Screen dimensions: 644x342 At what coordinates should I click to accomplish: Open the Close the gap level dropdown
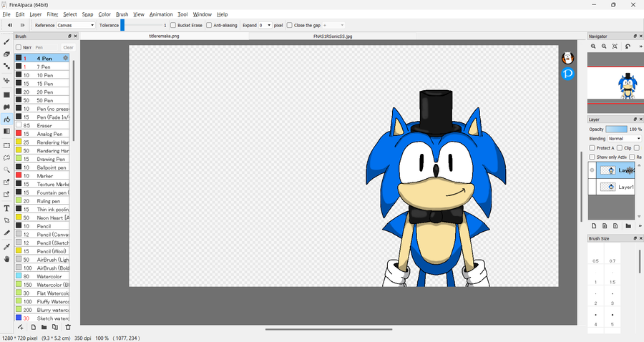333,25
